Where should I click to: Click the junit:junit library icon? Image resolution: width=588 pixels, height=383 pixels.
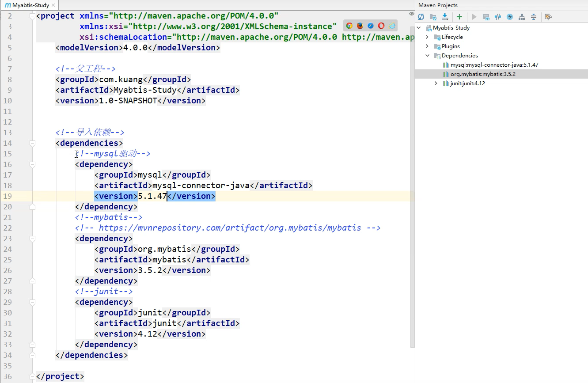446,83
